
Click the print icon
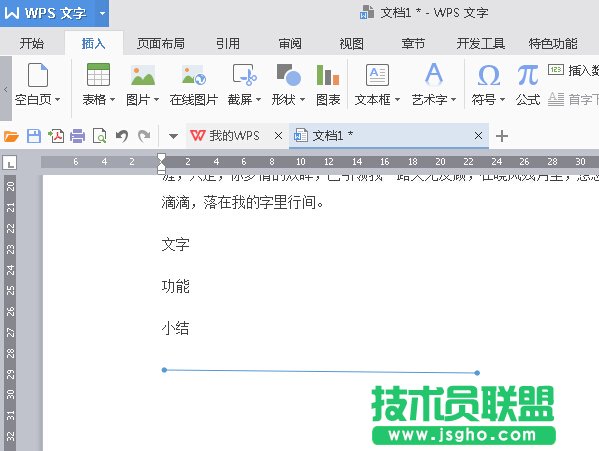(x=78, y=136)
